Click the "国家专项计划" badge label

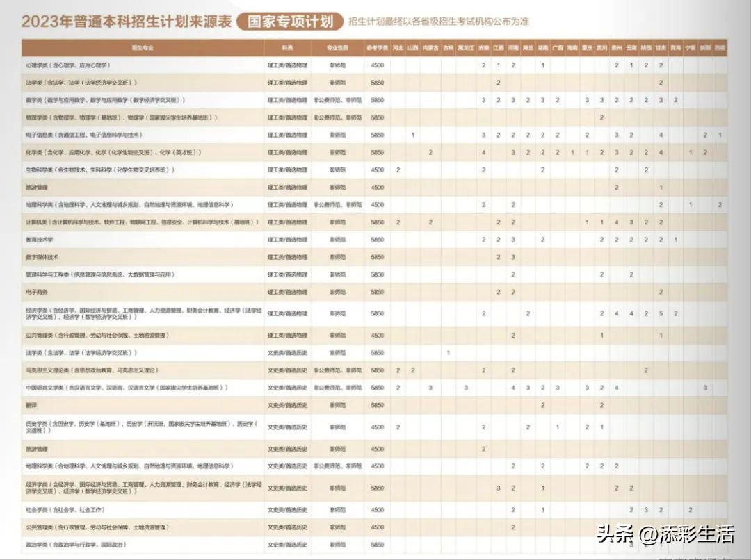click(x=291, y=20)
